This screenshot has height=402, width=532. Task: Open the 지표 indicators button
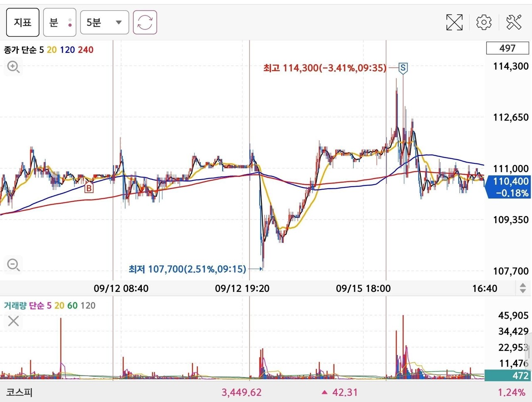22,22
